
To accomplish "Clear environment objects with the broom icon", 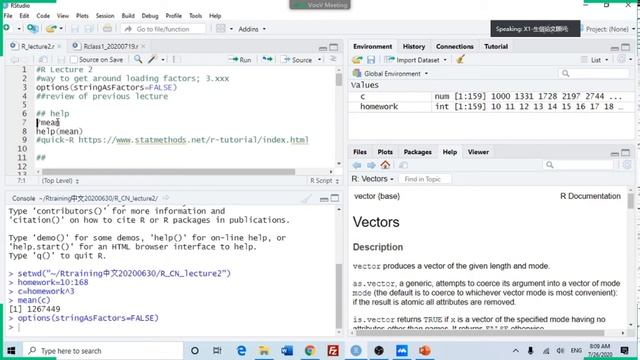I will point(460,60).
